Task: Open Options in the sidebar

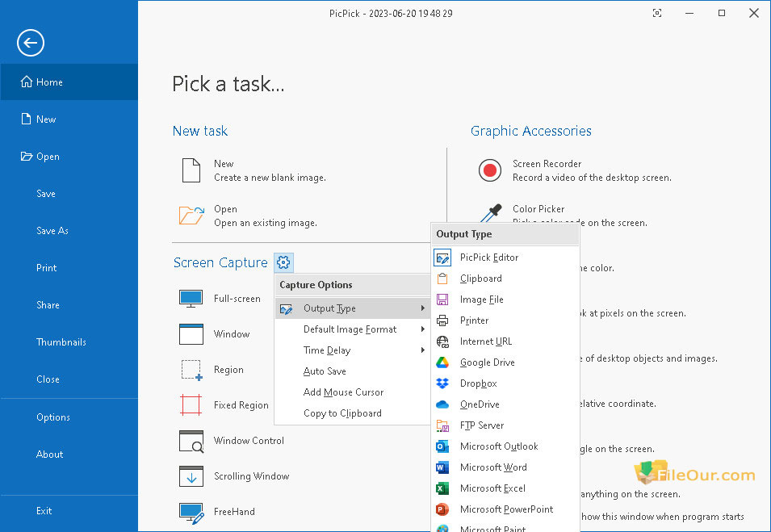Action: coord(69,417)
